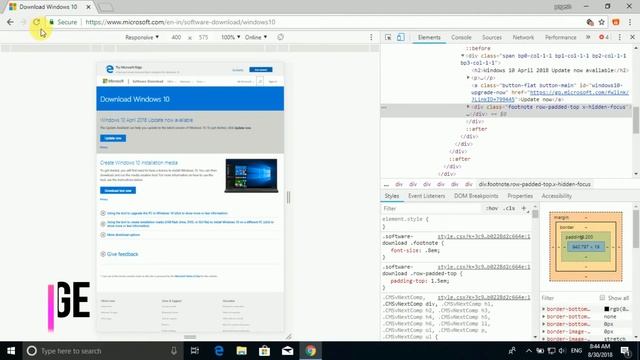Viewport: 640px width, 360px height.
Task: Open the Online throttling dropdown
Action: pyautogui.click(x=256, y=37)
